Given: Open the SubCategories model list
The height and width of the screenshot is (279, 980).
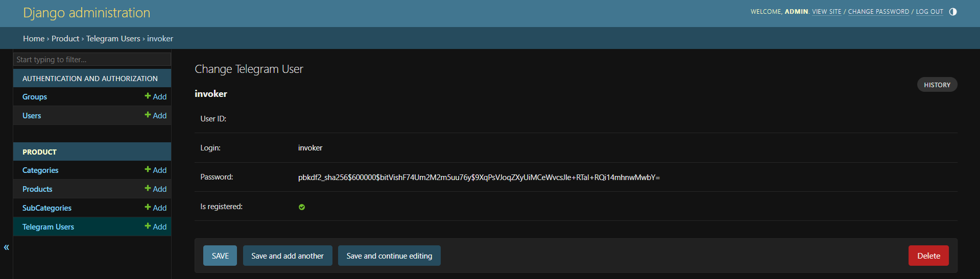Looking at the screenshot, I should pyautogui.click(x=47, y=208).
